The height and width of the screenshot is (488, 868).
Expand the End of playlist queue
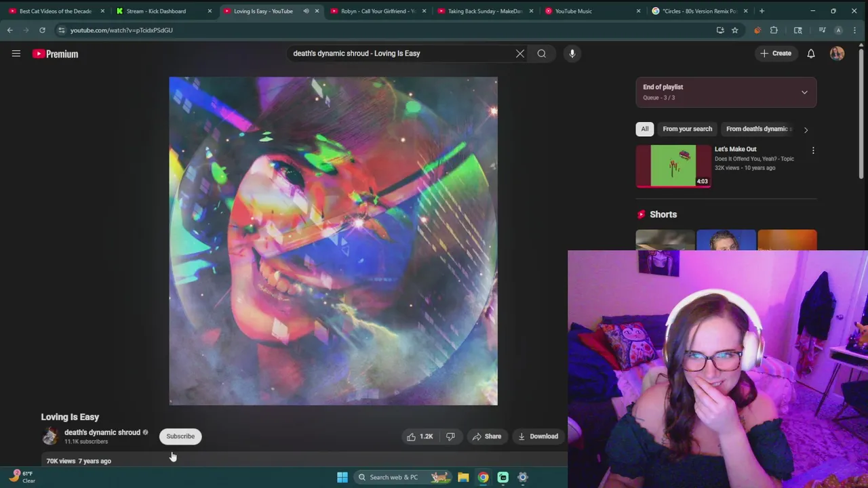pos(804,92)
